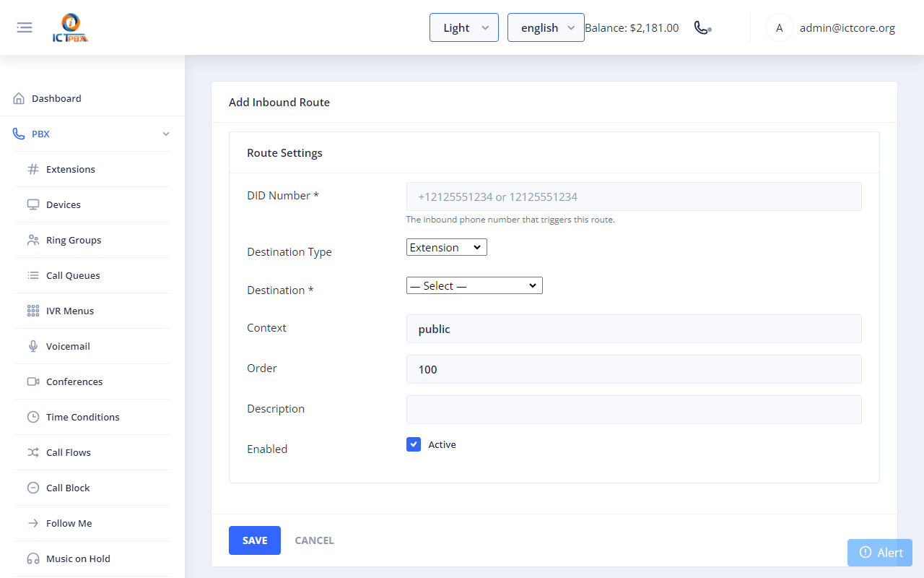Uncheck the Active enabled checkbox
924x578 pixels.
[414, 444]
